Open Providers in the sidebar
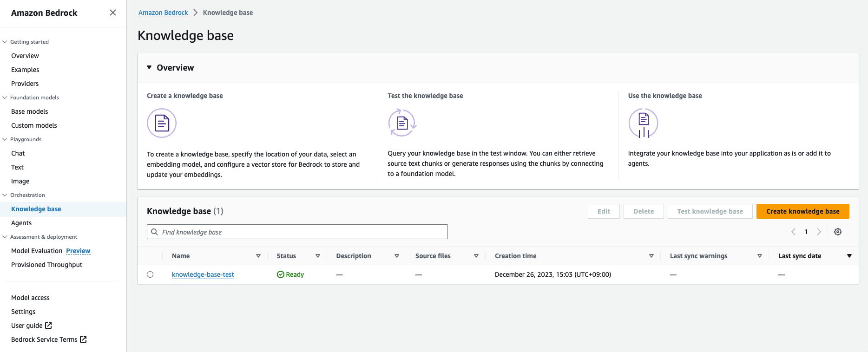 [x=25, y=84]
